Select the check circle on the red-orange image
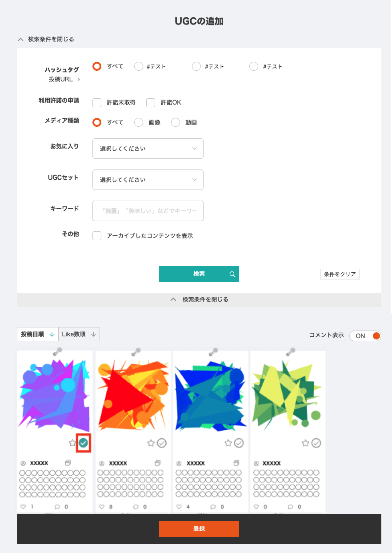 point(162,443)
